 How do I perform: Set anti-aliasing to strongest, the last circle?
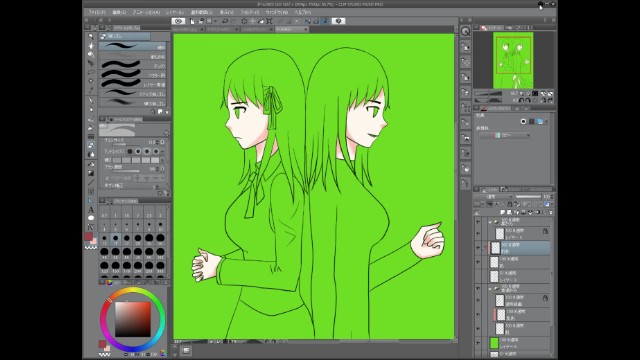[x=156, y=151]
